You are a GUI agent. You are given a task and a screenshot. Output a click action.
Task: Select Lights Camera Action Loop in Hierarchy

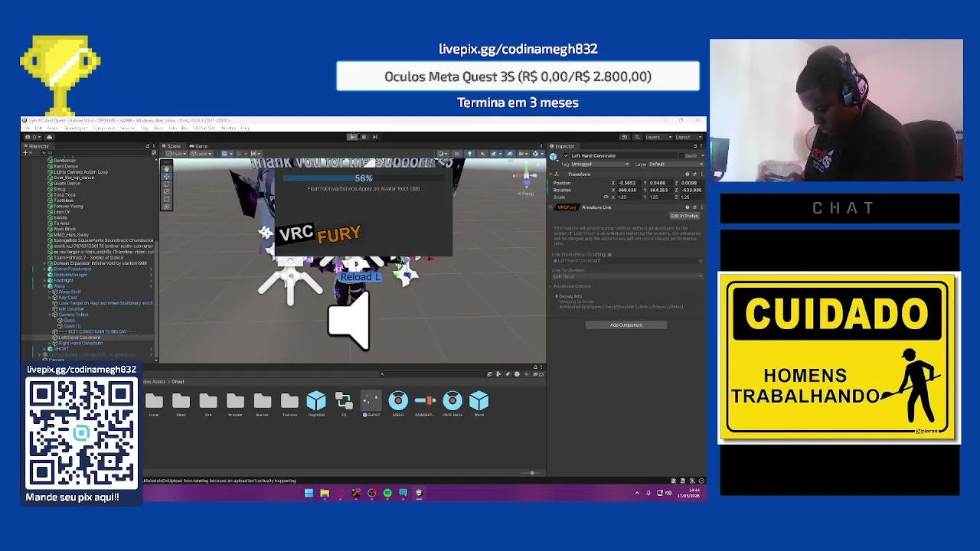point(80,172)
